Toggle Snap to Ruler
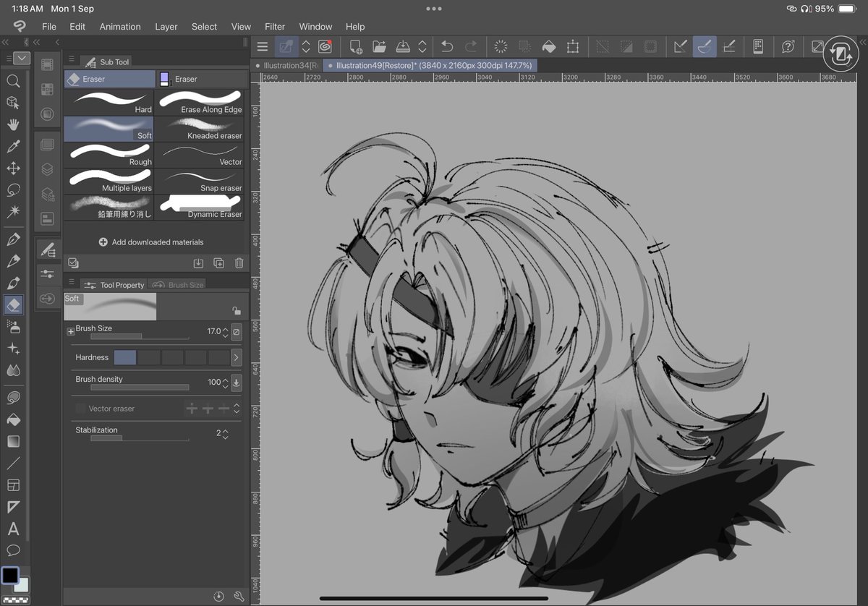 point(681,46)
